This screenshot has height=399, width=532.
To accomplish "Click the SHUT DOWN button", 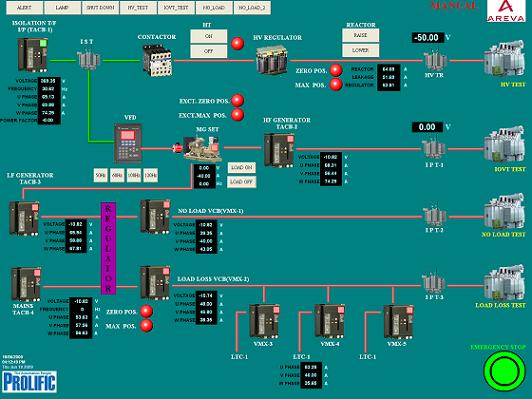I will tap(100, 8).
